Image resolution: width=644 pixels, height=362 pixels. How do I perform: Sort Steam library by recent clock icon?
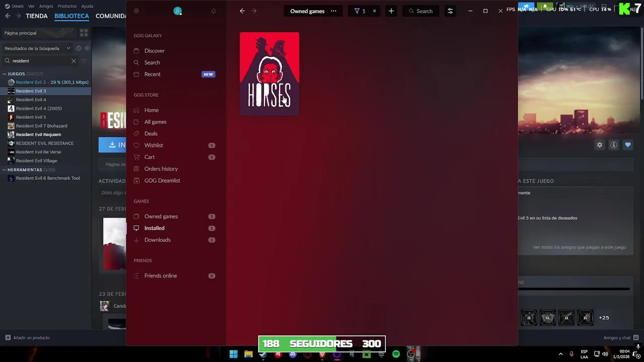tap(78, 48)
